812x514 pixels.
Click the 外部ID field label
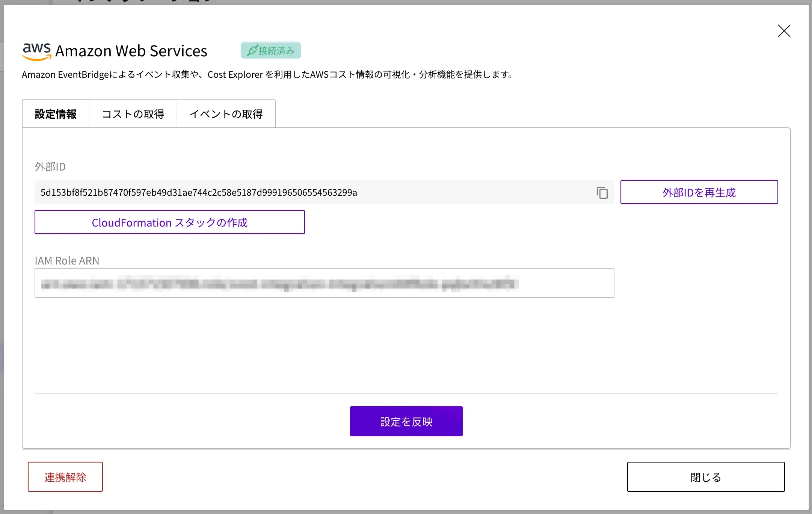(50, 166)
